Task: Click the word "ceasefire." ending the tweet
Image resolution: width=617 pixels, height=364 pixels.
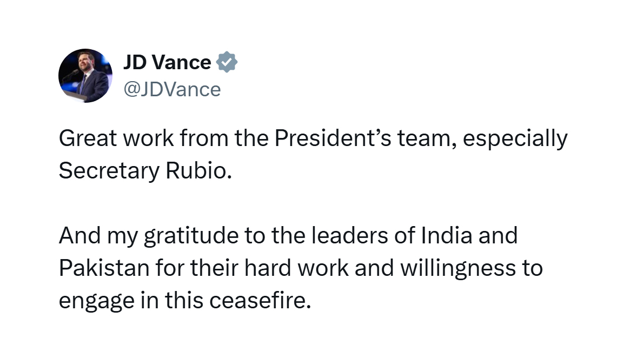Action: [x=261, y=300]
